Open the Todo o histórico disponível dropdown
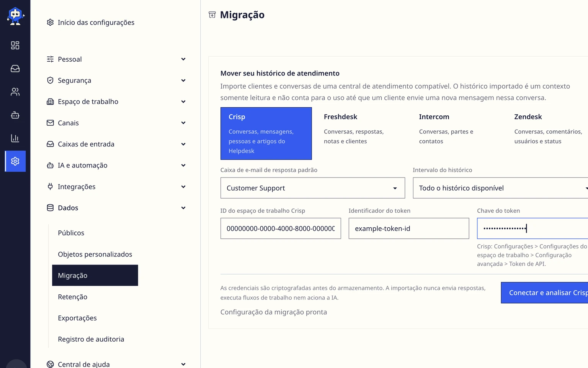 [500, 188]
